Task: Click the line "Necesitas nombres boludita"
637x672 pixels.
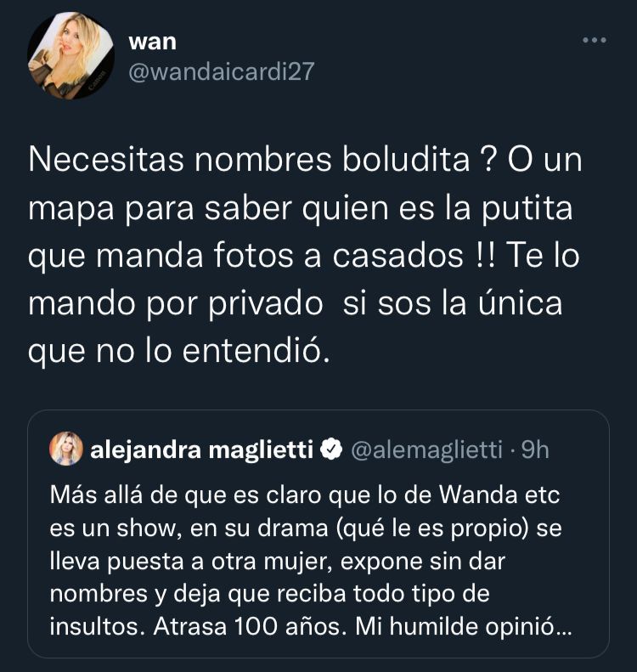Action: click(250, 160)
